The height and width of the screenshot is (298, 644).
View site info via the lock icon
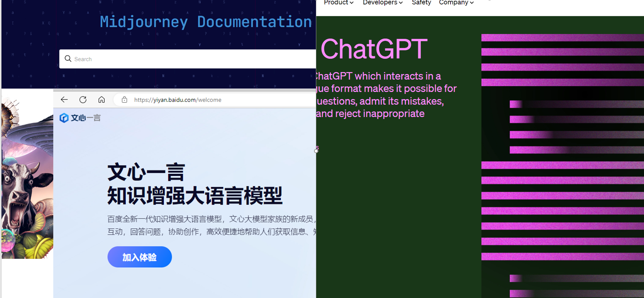[125, 99]
